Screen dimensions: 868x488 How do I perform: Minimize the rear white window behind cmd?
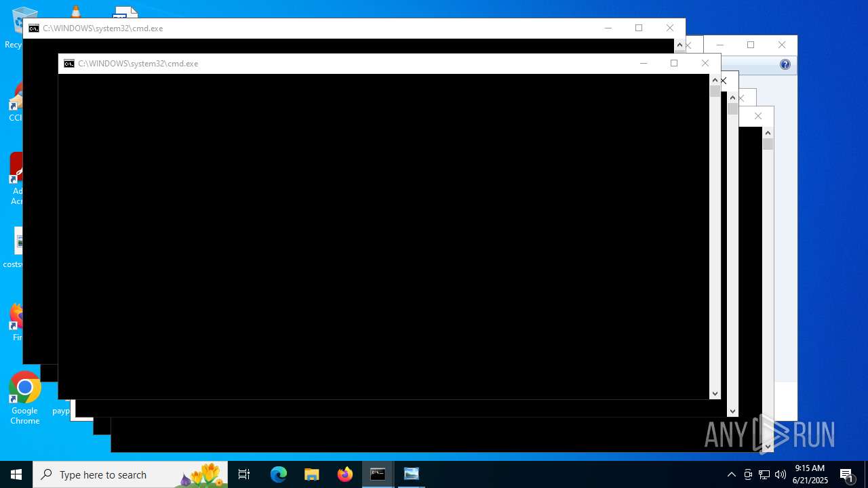tap(720, 45)
